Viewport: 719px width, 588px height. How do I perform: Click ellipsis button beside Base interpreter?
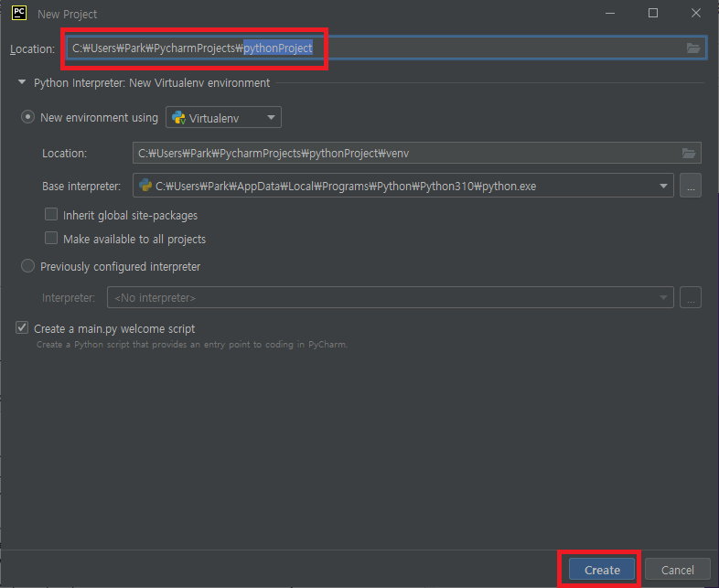pos(690,186)
